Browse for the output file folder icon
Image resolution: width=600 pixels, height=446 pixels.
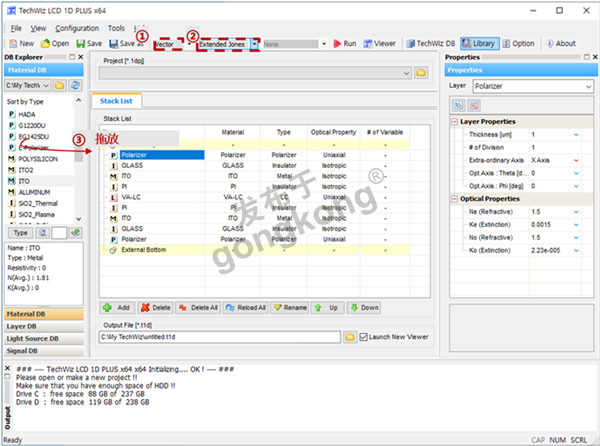(350, 337)
